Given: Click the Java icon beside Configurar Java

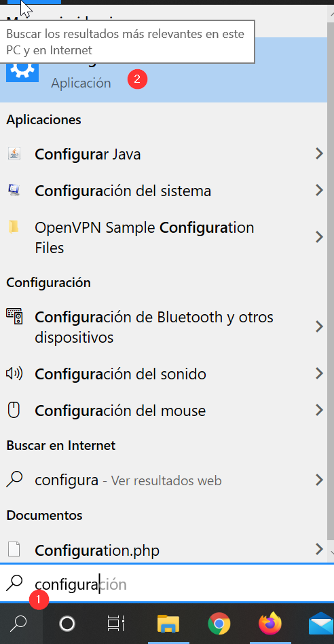Looking at the screenshot, I should [14, 154].
